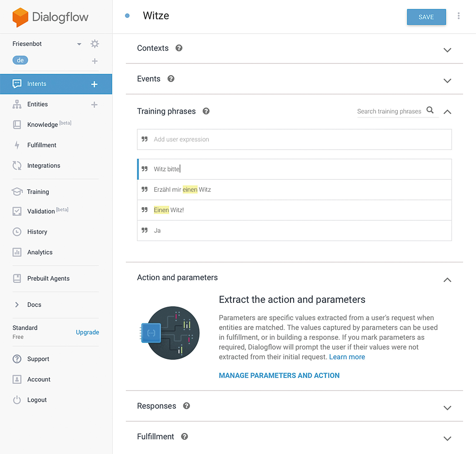Image resolution: width=476 pixels, height=454 pixels.
Task: Open help icon next to Contexts
Action: (179, 48)
